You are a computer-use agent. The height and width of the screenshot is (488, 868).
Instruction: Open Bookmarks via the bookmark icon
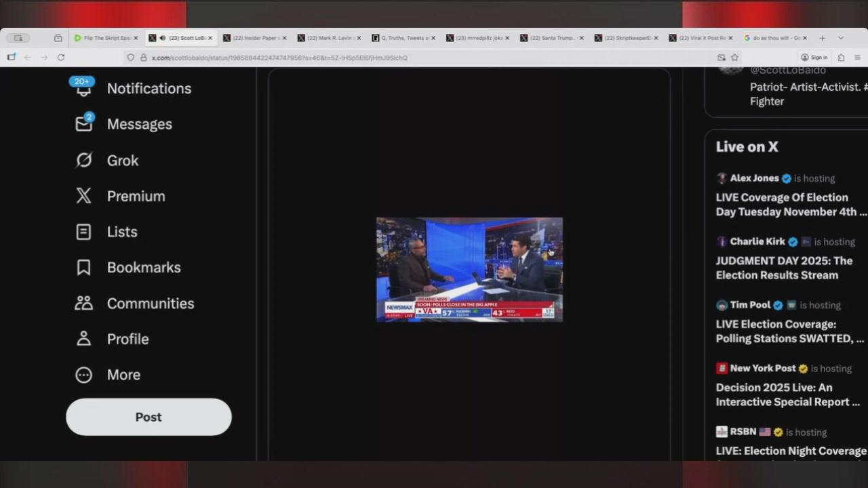point(83,267)
